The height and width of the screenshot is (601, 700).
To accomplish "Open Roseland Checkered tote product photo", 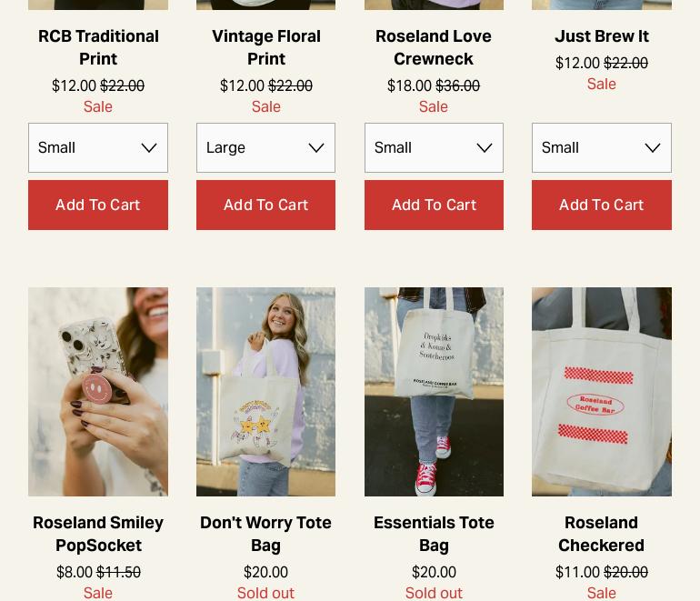I will pyautogui.click(x=601, y=392).
